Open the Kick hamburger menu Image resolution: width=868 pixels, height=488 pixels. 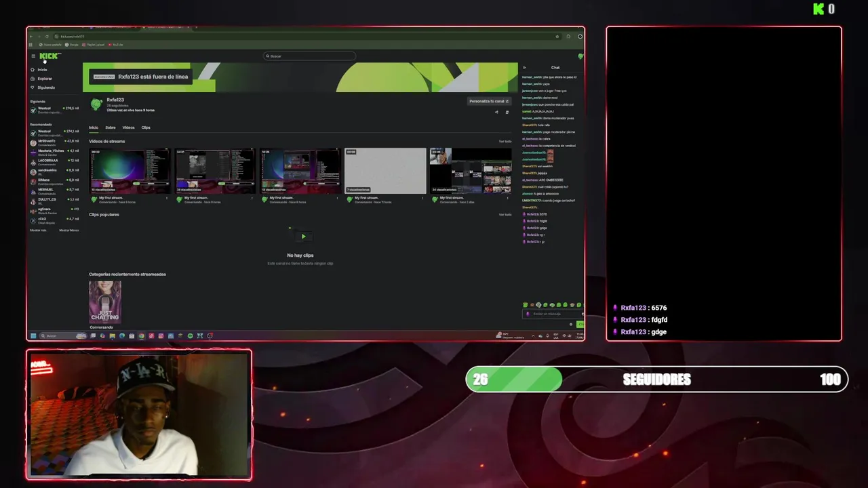pyautogui.click(x=33, y=56)
